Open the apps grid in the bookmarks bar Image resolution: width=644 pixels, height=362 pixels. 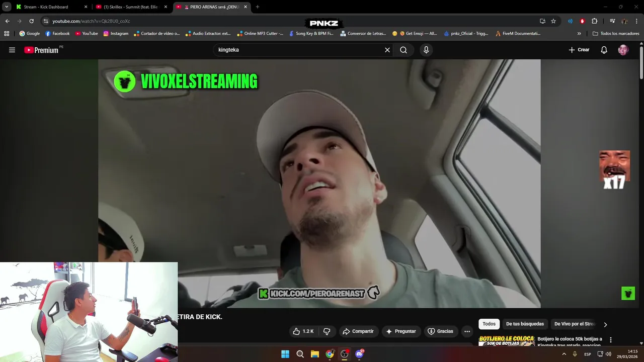[x=7, y=34]
